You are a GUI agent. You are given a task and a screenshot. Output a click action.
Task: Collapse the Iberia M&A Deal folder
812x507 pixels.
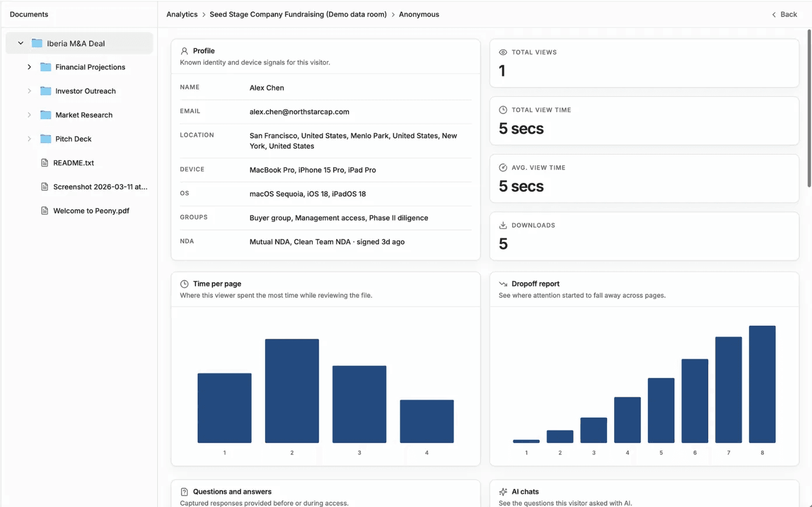[x=20, y=43]
